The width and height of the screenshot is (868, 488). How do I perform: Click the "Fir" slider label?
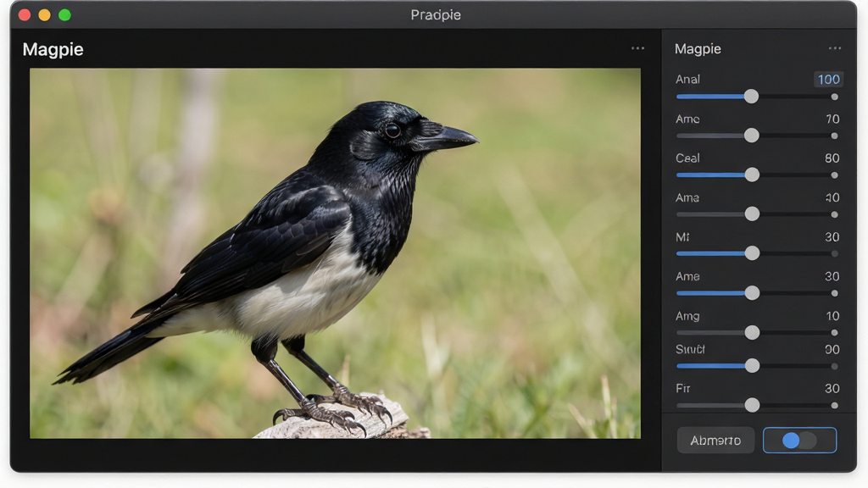[x=682, y=388]
